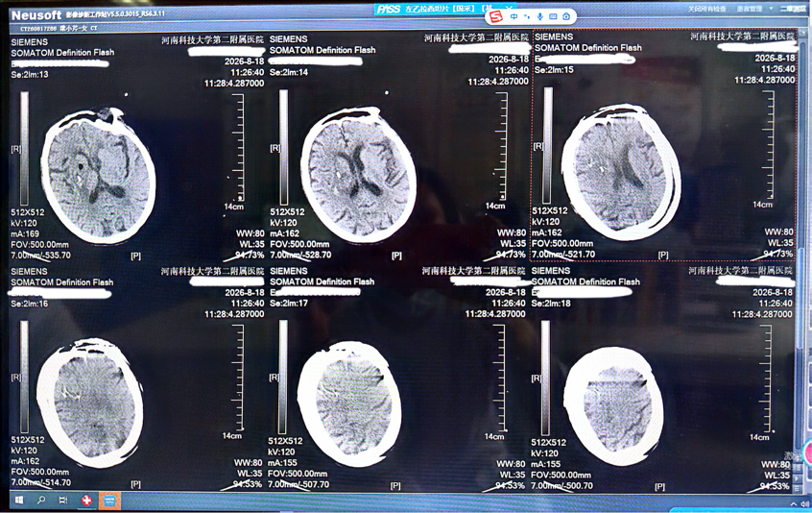Screen dimensions: 812x513
Task: Select CT slice image Im:18
Action: coord(614,407)
